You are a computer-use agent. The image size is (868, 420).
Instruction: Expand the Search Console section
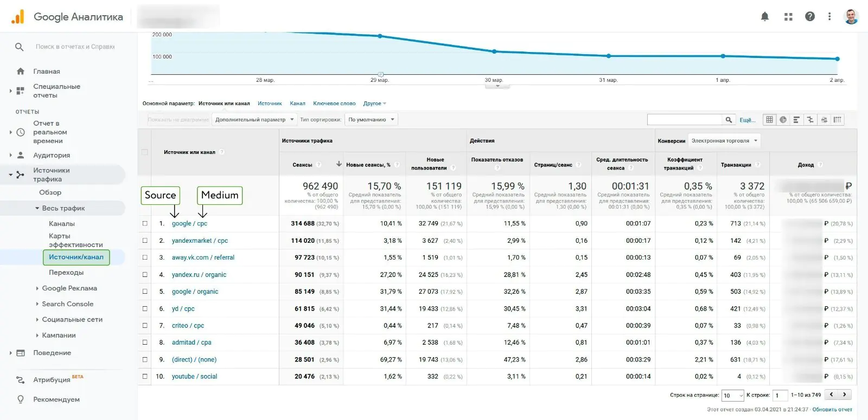coord(37,304)
